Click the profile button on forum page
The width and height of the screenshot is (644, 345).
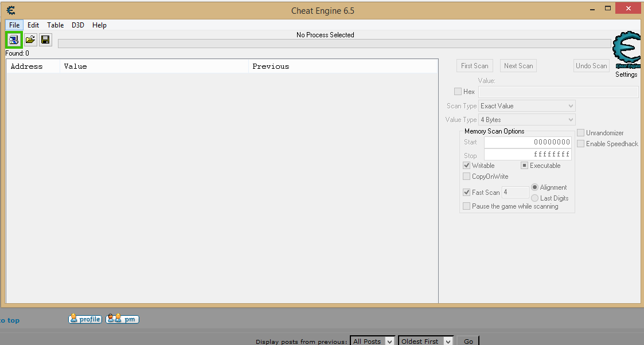pos(85,319)
